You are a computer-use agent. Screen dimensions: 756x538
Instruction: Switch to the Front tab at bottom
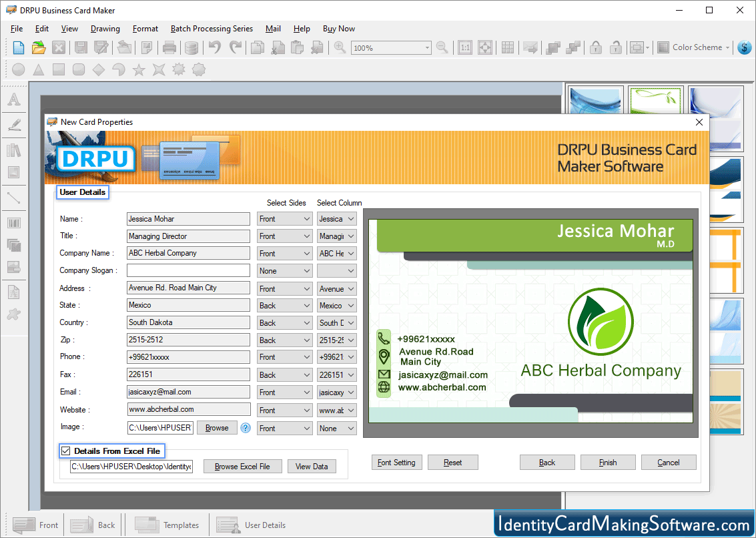click(x=35, y=525)
